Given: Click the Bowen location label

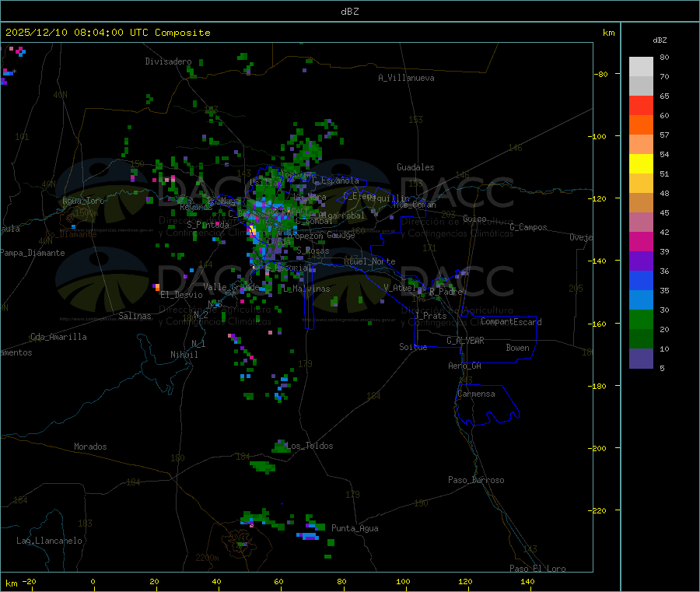Looking at the screenshot, I should pyautogui.click(x=517, y=348).
